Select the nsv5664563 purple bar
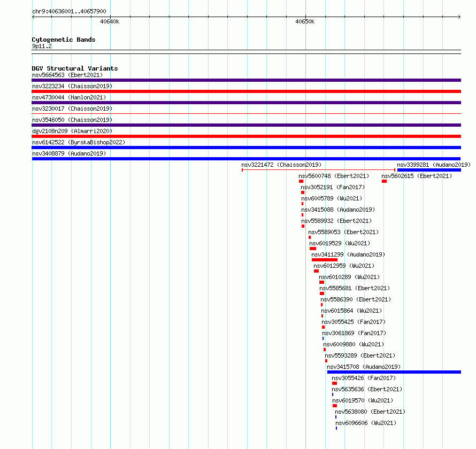476x449 pixels. pos(246,80)
